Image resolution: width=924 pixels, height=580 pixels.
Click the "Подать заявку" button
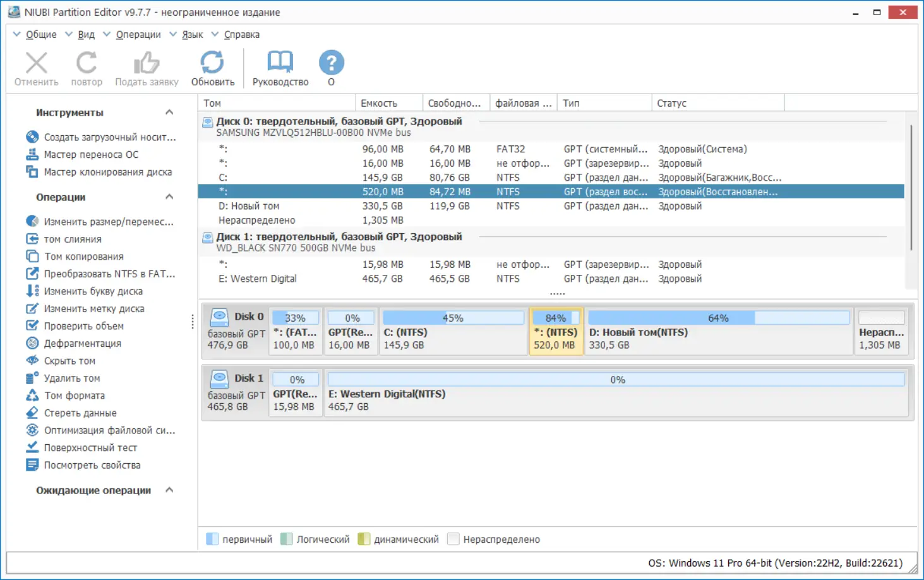tap(146, 68)
